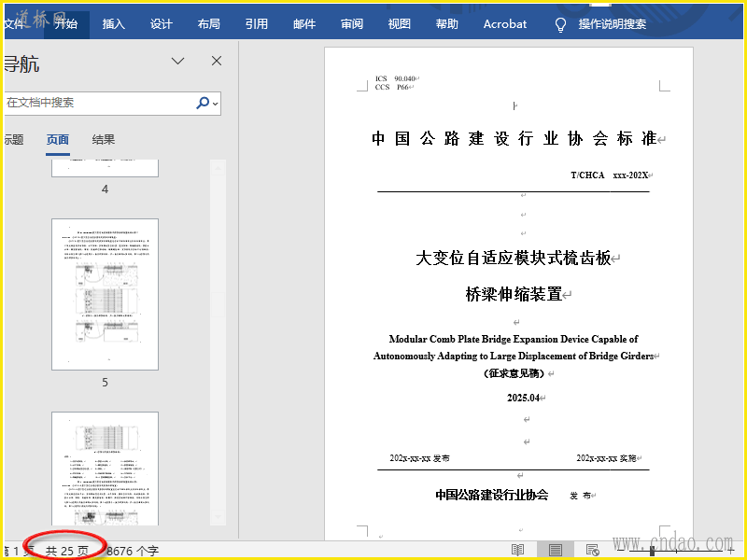The height and width of the screenshot is (560, 747).
Task: Click the zoom slider handle
Action: 652,551
